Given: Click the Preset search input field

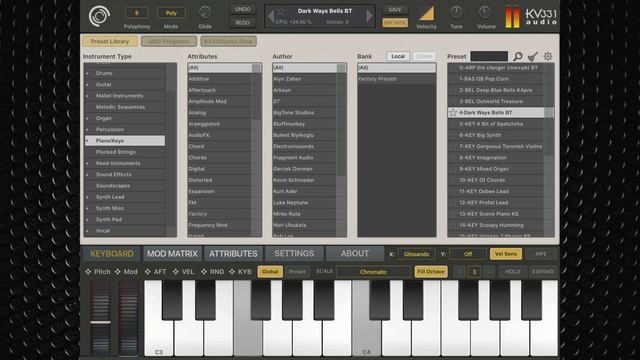Looking at the screenshot, I should (x=489, y=56).
